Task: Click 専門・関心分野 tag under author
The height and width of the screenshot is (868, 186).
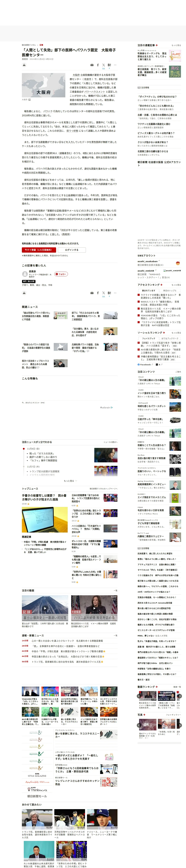Action: (x=29, y=281)
